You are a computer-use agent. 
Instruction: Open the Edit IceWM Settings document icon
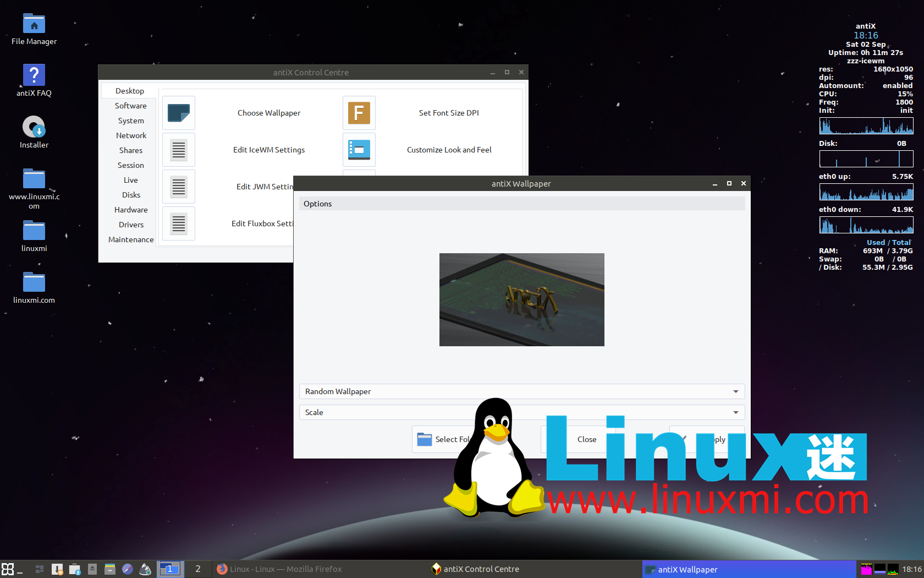179,150
